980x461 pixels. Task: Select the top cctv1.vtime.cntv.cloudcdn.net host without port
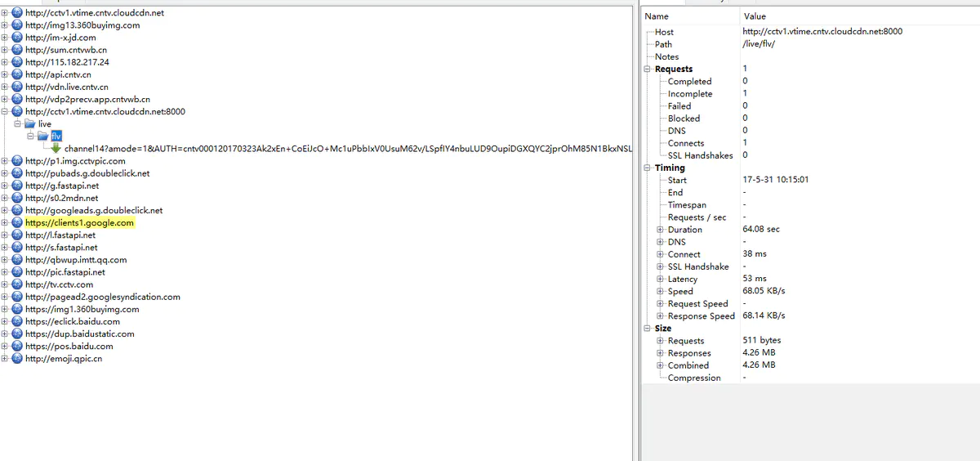94,13
